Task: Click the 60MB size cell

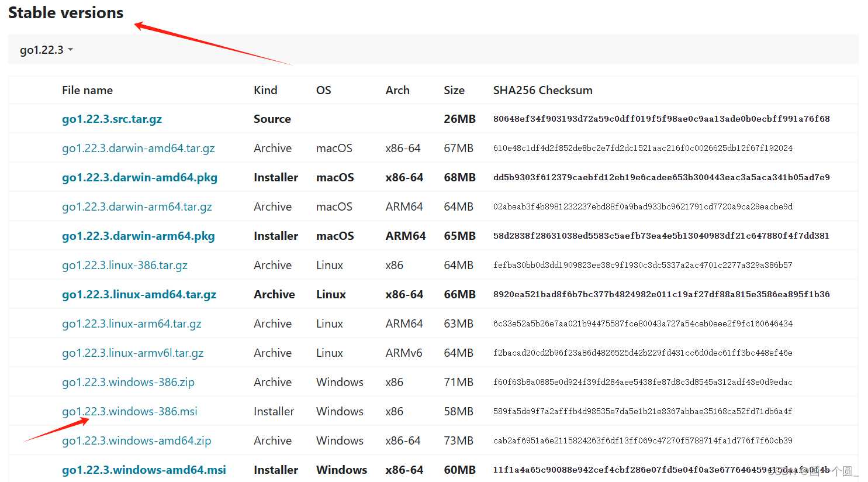Action: click(459, 470)
